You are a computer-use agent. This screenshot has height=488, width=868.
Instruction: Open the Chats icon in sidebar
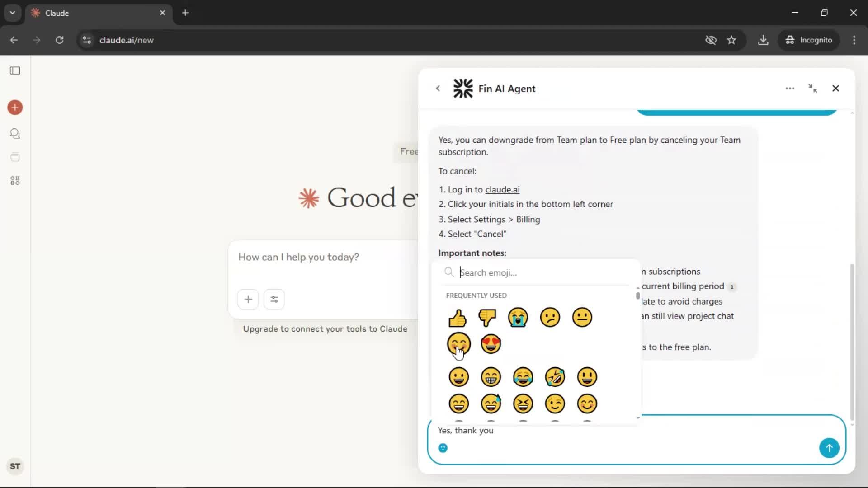[15, 134]
